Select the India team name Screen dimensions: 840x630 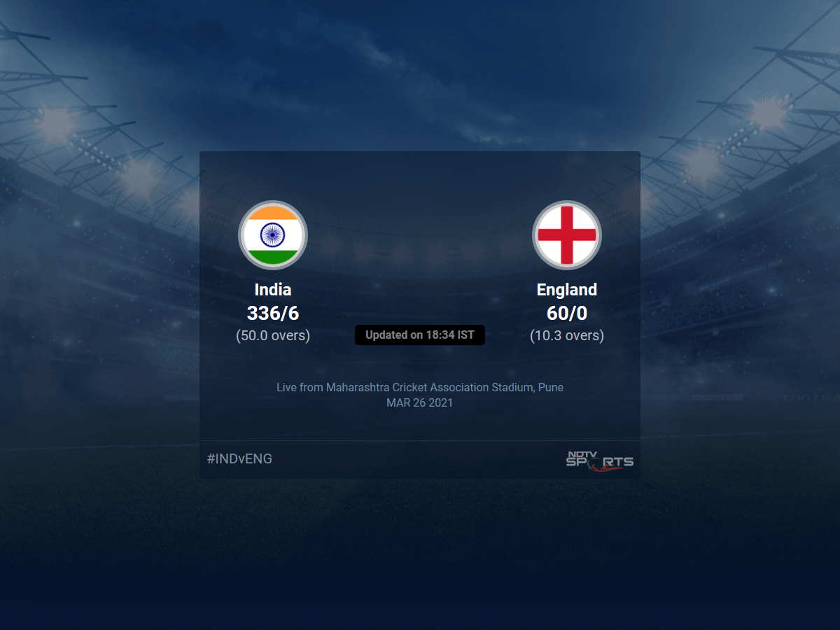pyautogui.click(x=273, y=290)
